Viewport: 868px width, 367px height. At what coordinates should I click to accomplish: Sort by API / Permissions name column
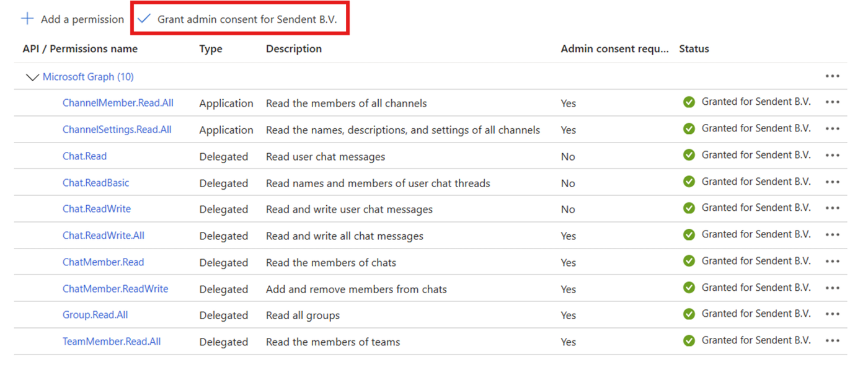point(80,49)
